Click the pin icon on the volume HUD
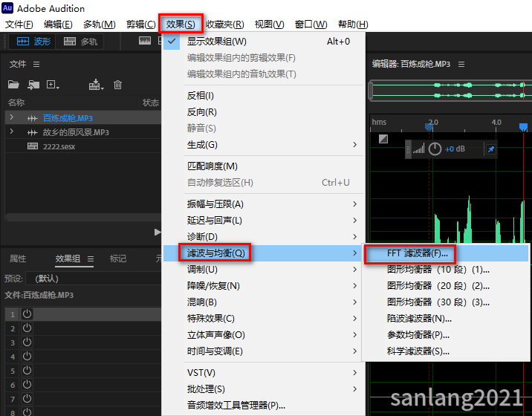The image size is (532, 416). [490, 149]
